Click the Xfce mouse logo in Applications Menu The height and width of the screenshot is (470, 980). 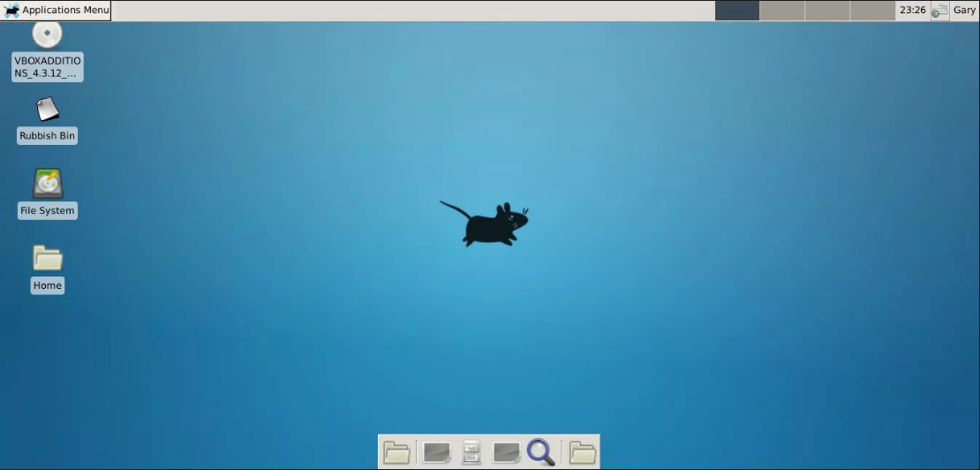11,11
